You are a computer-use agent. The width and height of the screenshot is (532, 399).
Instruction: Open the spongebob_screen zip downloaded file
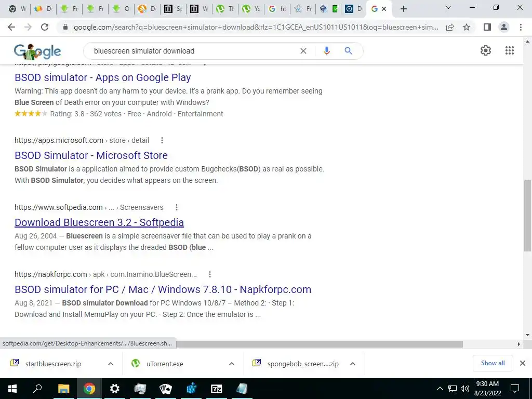pyautogui.click(x=303, y=364)
